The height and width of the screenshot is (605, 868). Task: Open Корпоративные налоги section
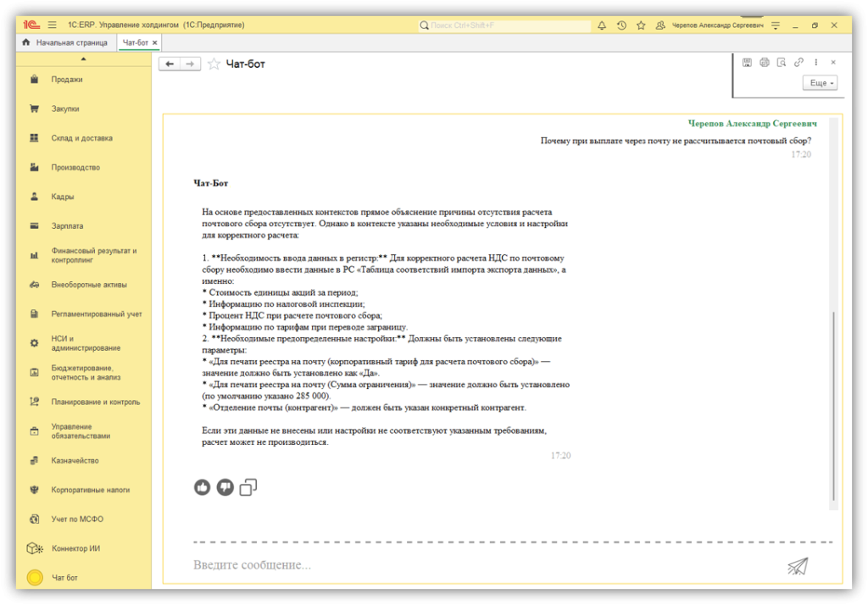[x=84, y=491]
